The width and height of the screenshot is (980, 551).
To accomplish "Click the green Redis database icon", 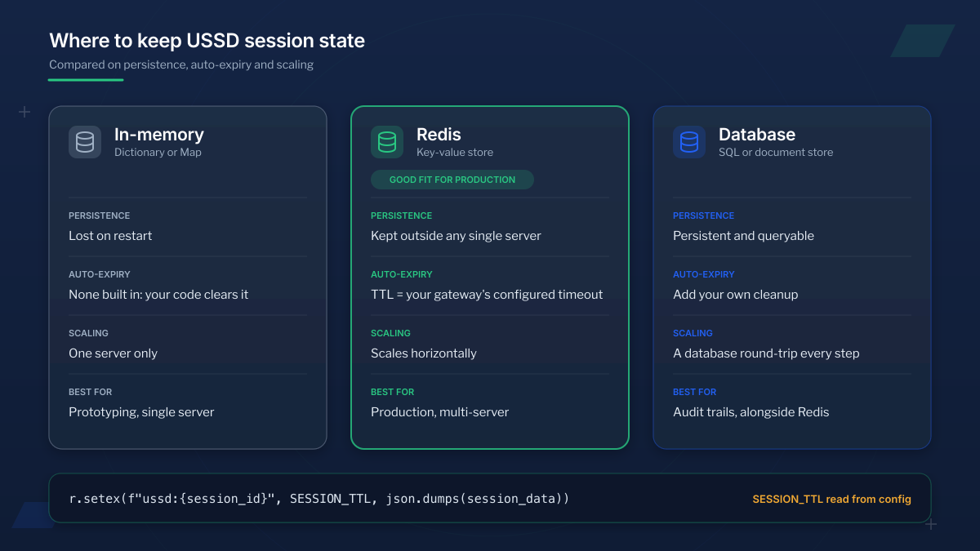I will pyautogui.click(x=387, y=142).
